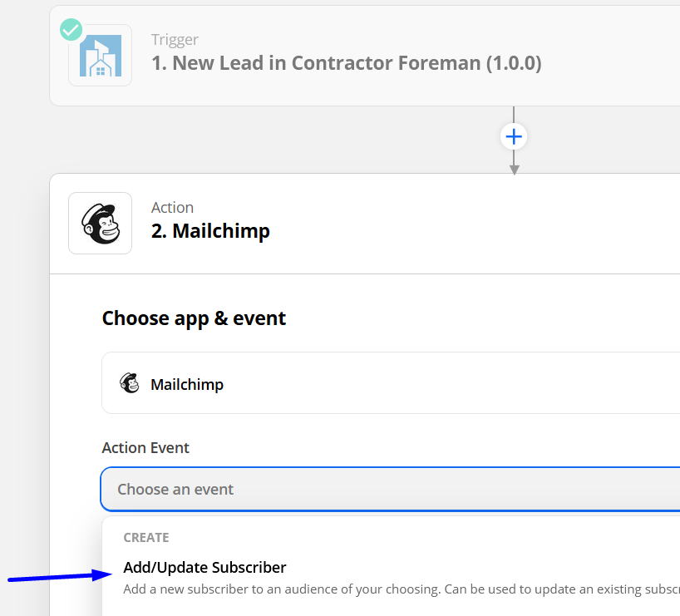This screenshot has height=616, width=680.
Task: Click the Trigger label text
Action: 175,39
